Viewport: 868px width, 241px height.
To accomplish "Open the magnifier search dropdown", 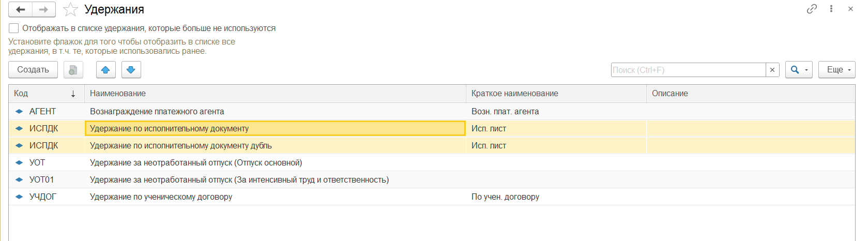I will pos(799,70).
